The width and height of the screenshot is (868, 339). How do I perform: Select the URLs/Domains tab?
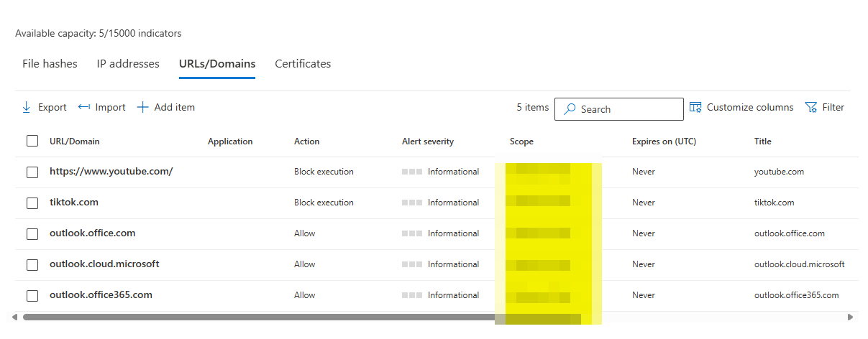(x=217, y=63)
